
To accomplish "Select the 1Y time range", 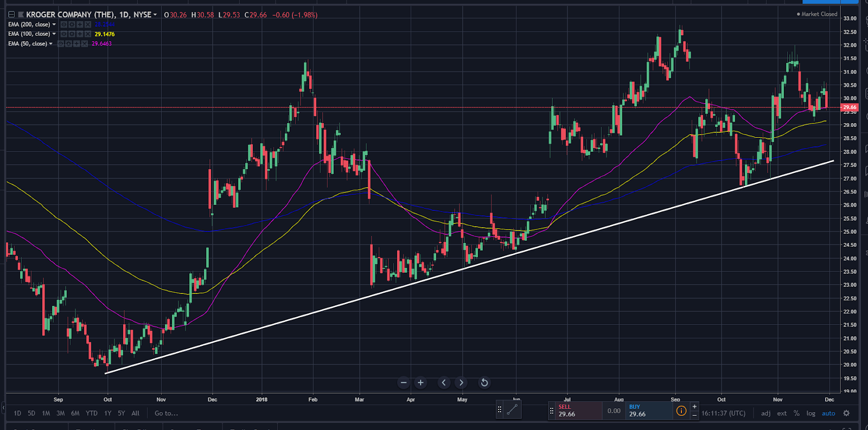I will click(107, 413).
